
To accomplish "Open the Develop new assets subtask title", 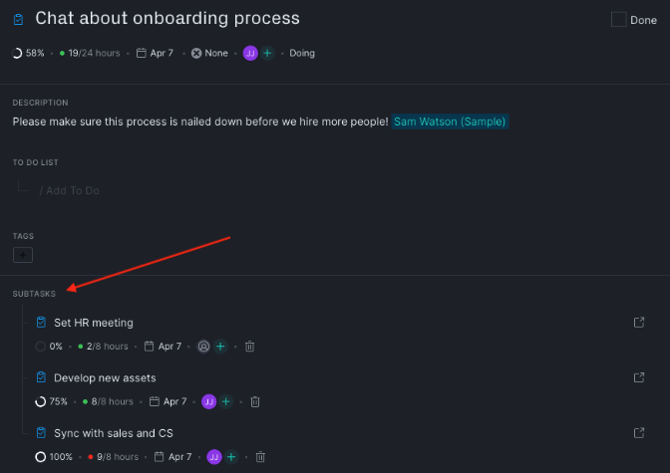I will pos(105,378).
